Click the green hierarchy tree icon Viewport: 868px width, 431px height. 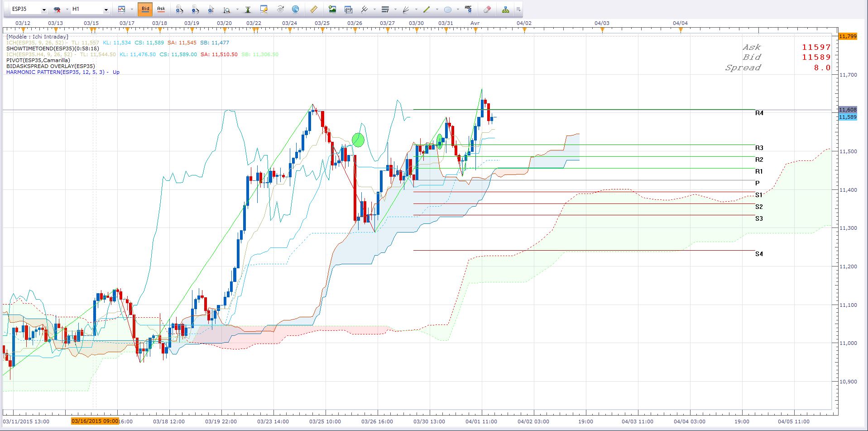tap(505, 9)
